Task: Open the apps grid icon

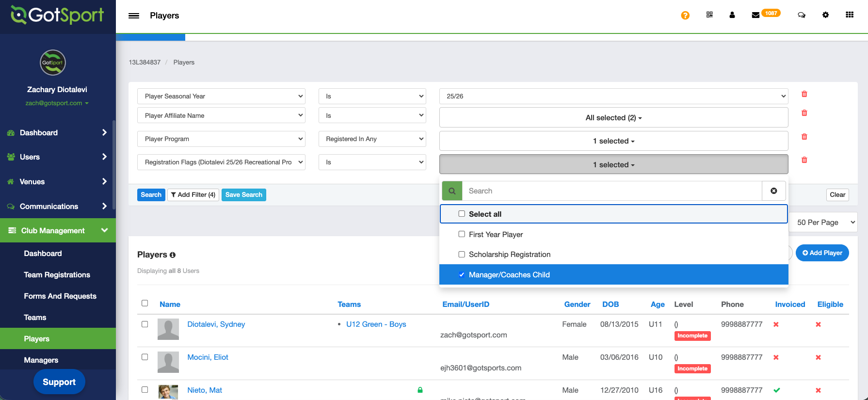Action: 850,15
